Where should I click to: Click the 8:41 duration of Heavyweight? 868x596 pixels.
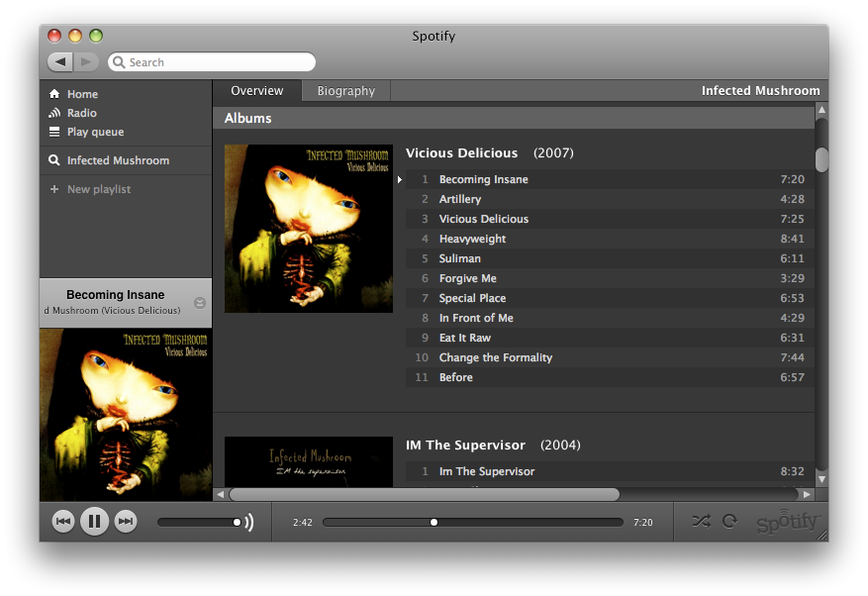(792, 239)
